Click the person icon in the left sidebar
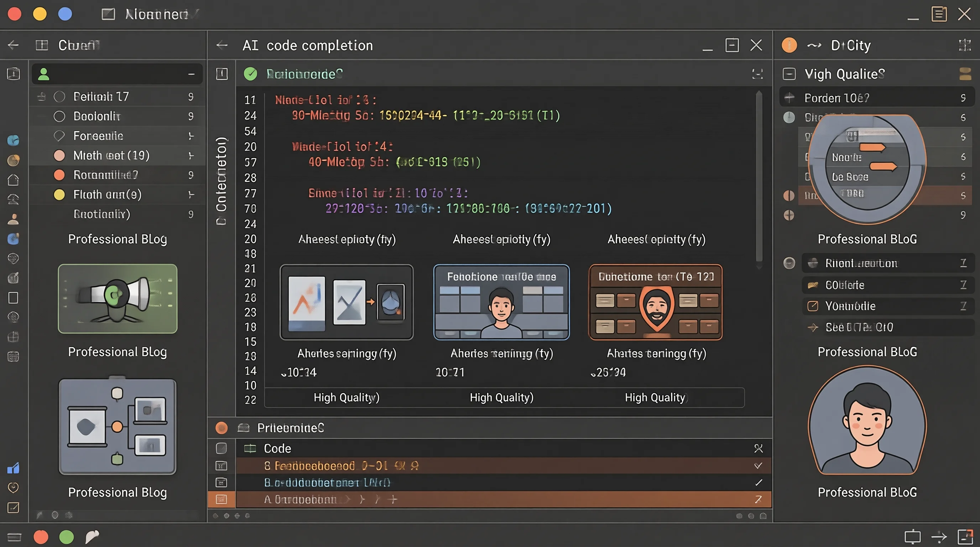The image size is (980, 547). click(x=13, y=219)
